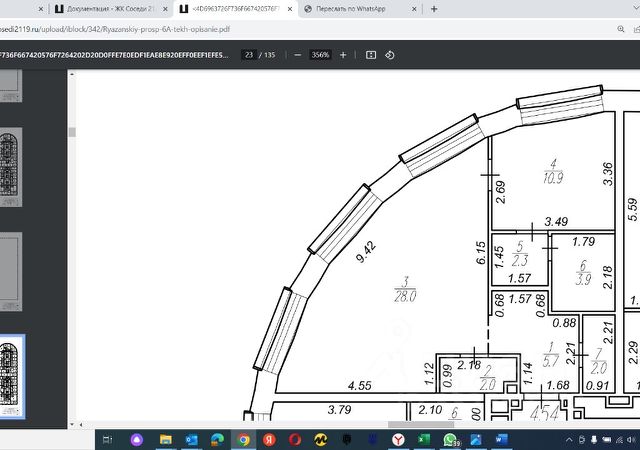This screenshot has width=640, height=450.
Task: Click the sidebar scroll down arrow
Action: click(x=72, y=424)
